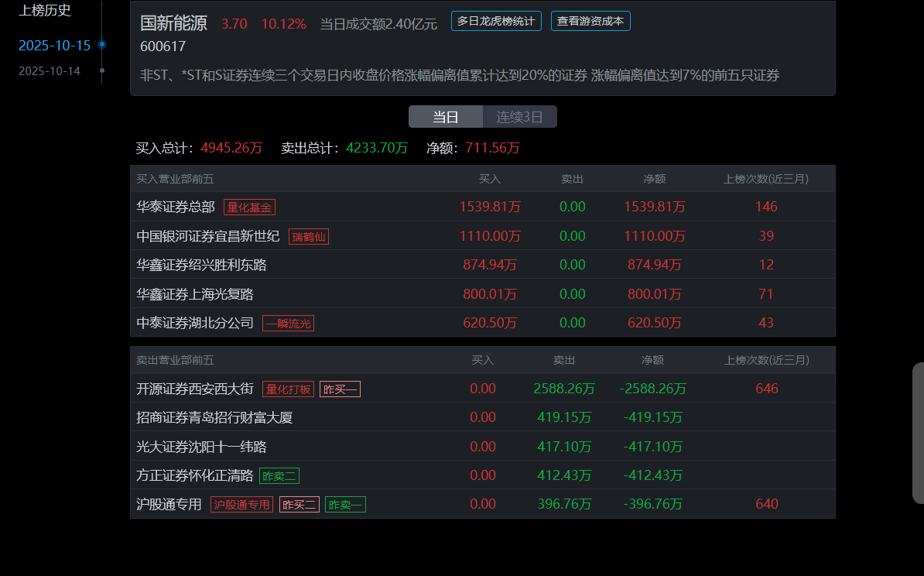Select 沪股通专用 seat name text

point(169,505)
